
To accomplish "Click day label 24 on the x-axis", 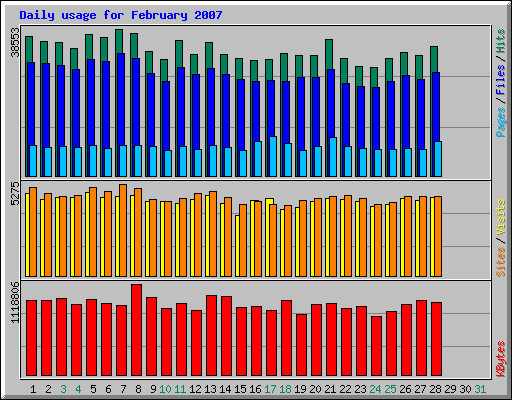I will tap(375, 389).
